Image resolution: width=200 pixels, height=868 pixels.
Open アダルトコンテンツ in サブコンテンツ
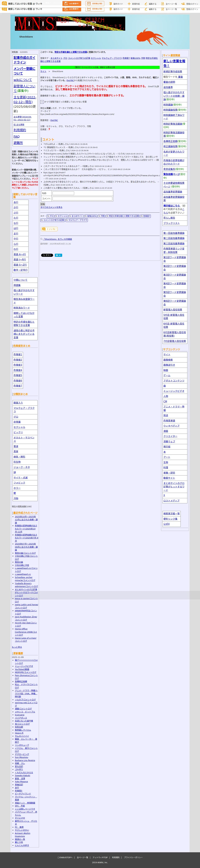click(x=174, y=380)
